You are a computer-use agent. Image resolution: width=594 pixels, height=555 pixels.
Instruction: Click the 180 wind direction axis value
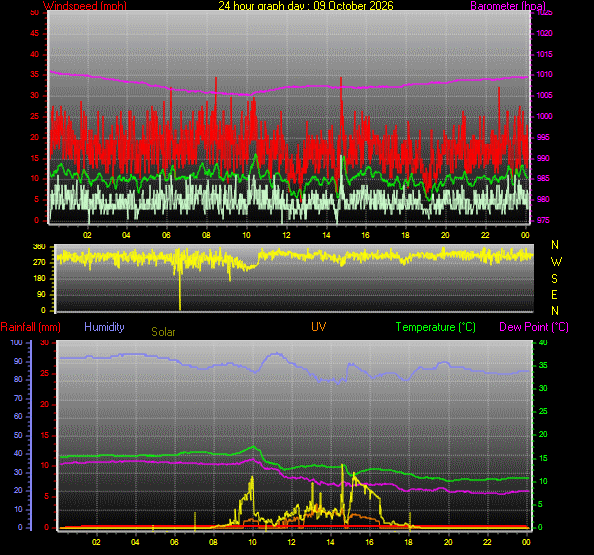point(39,278)
